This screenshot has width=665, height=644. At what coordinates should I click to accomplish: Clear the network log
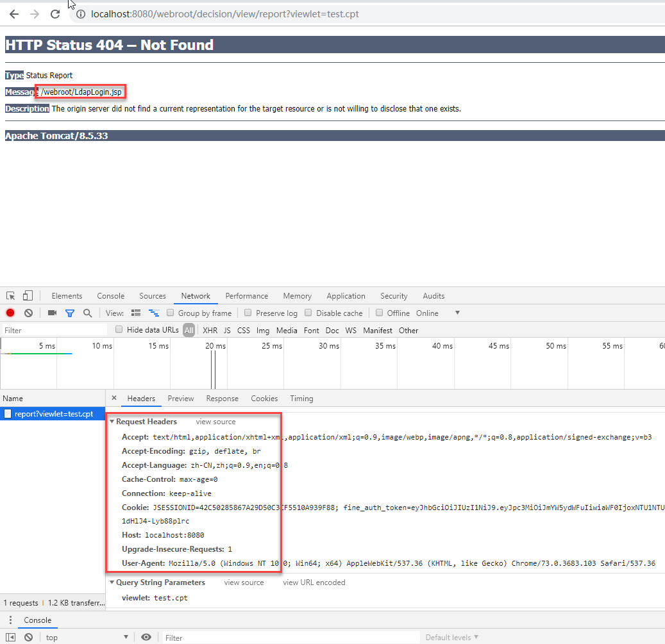pos(28,313)
